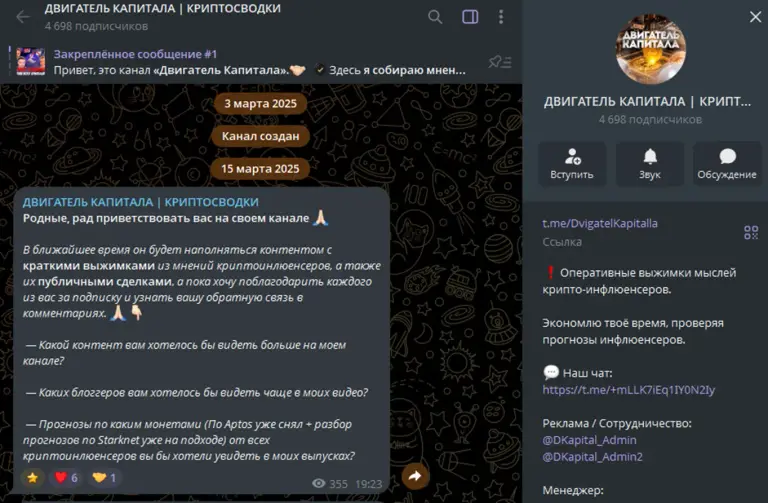Viewport: 768px width, 503px height.
Task: Click the 15 марта 2025 date badge
Action: click(x=260, y=168)
